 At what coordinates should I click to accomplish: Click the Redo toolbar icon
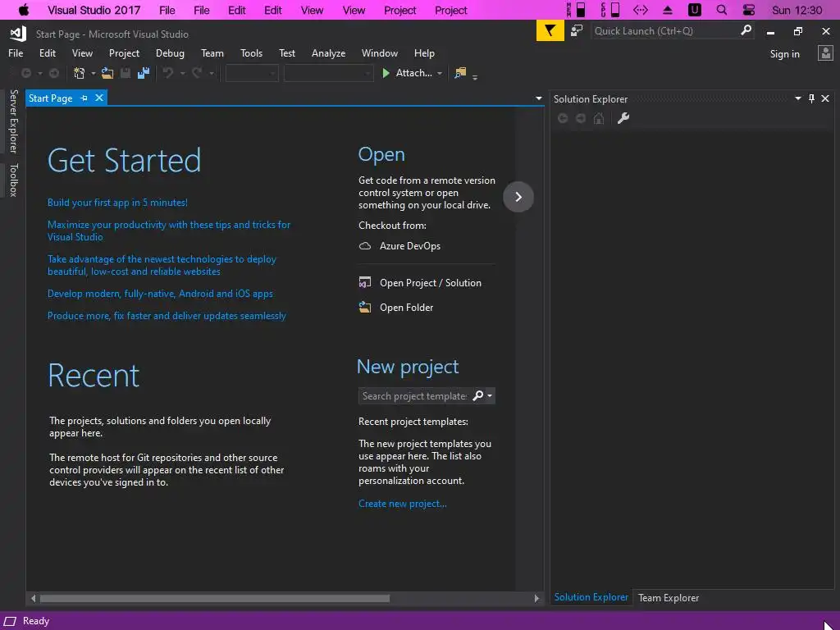point(197,73)
